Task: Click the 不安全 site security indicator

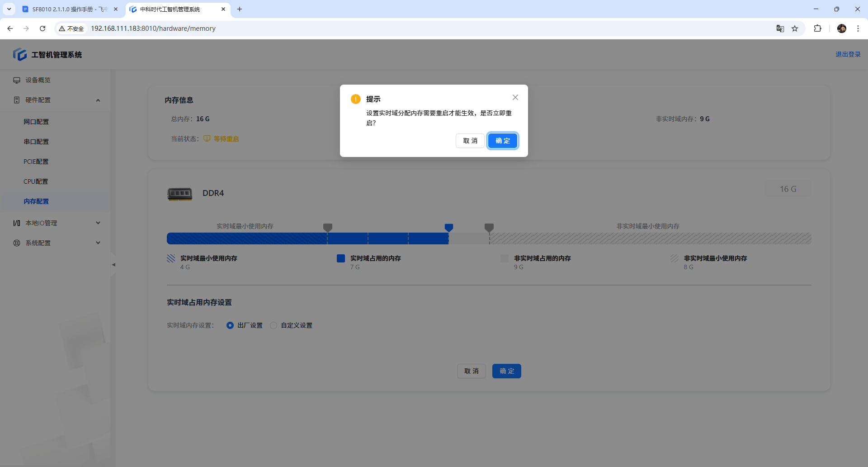Action: 71,29
